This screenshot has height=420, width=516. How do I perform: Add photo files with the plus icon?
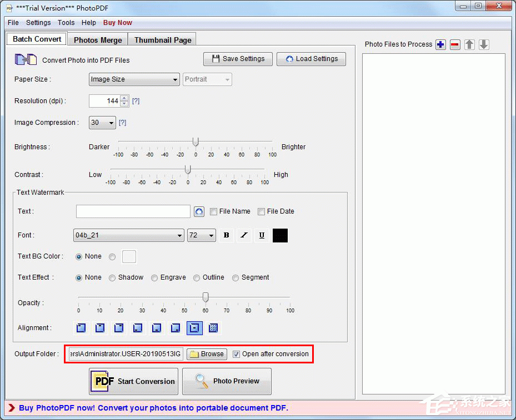[x=440, y=44]
